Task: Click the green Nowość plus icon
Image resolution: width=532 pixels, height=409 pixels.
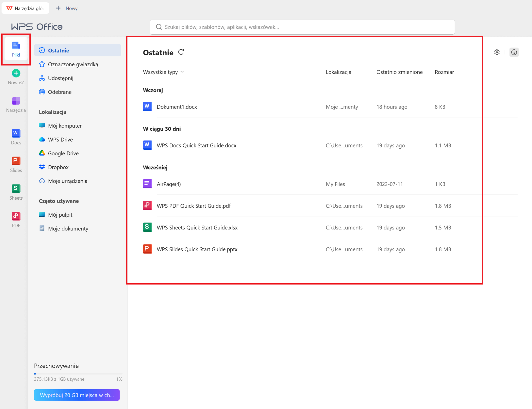Action: pyautogui.click(x=16, y=73)
